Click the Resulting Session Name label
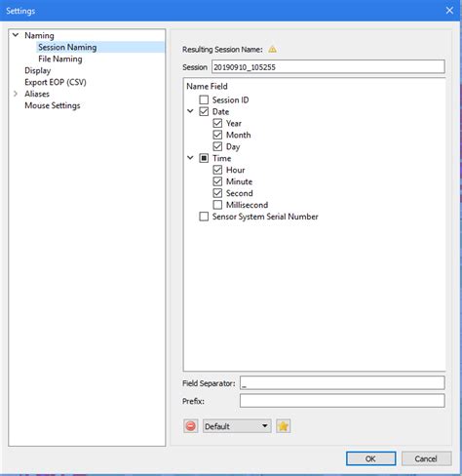 [x=222, y=50]
